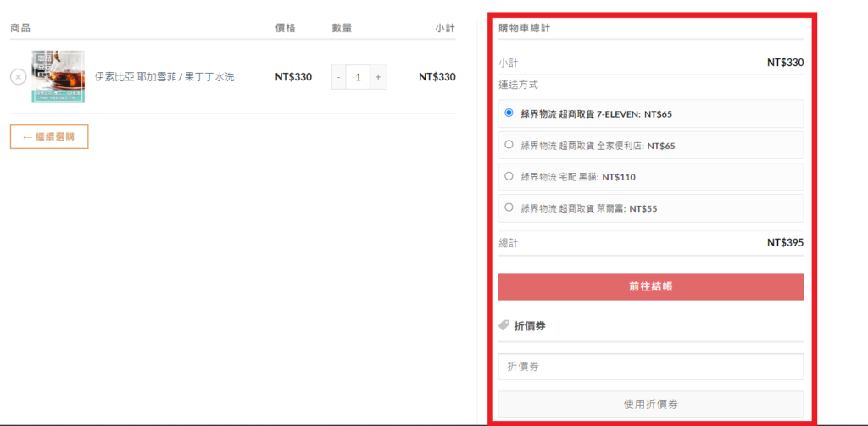This screenshot has height=426, width=868.
Task: Select 超商取貨 7-ELEVEN shipping option
Action: [509, 113]
